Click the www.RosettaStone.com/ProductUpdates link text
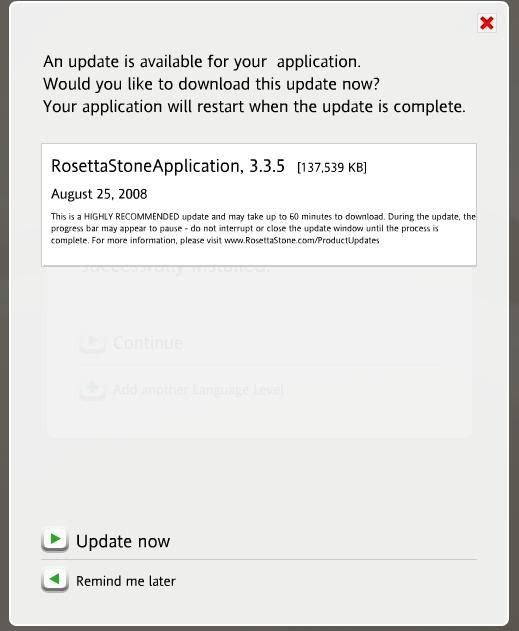The image size is (519, 631). point(302,241)
